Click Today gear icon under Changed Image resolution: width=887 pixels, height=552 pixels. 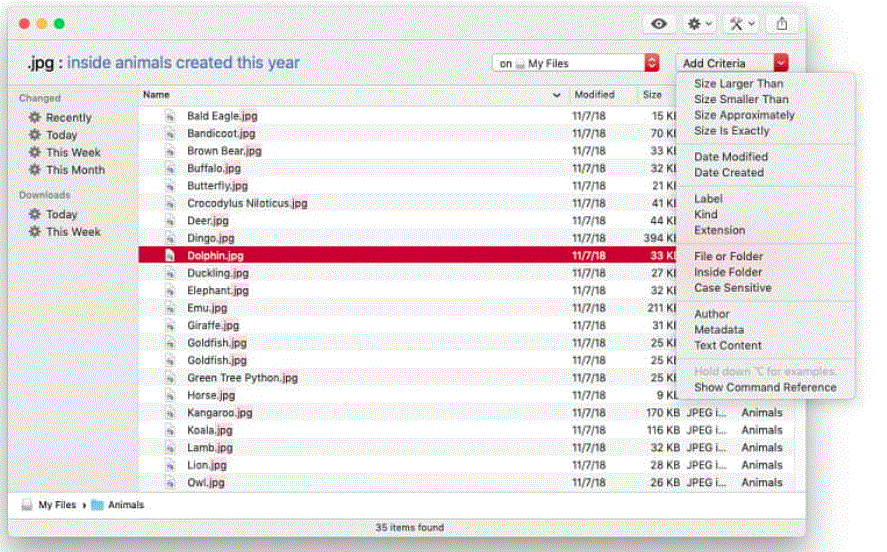click(x=35, y=135)
